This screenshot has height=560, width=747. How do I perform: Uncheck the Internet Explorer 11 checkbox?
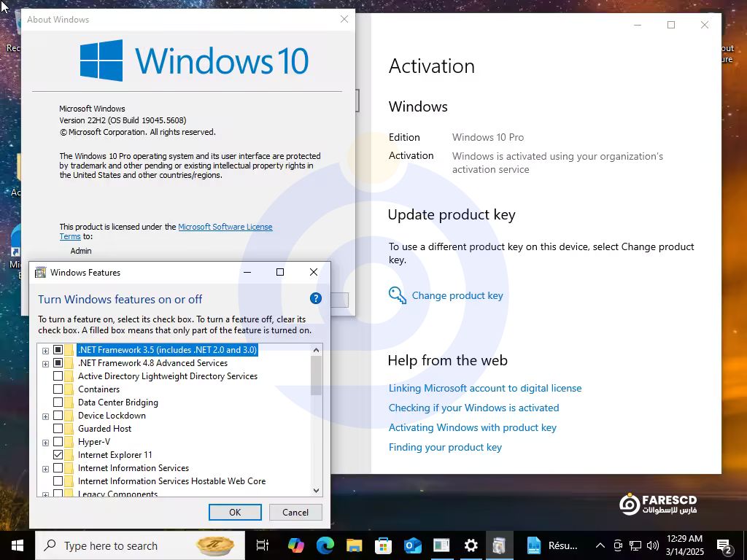[x=58, y=455]
